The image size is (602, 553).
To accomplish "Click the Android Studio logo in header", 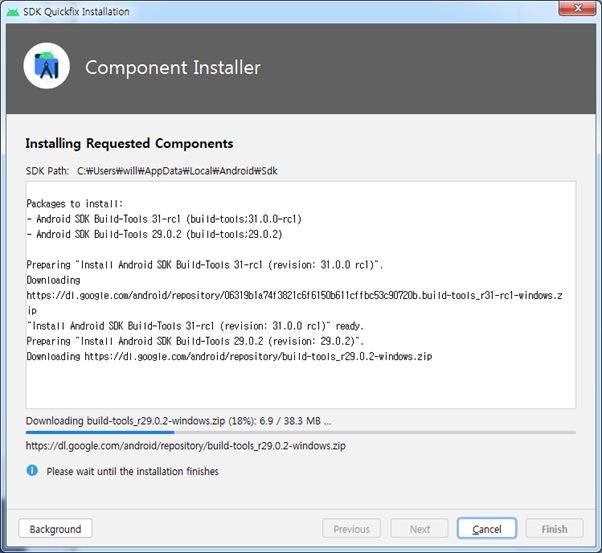I will pyautogui.click(x=46, y=66).
